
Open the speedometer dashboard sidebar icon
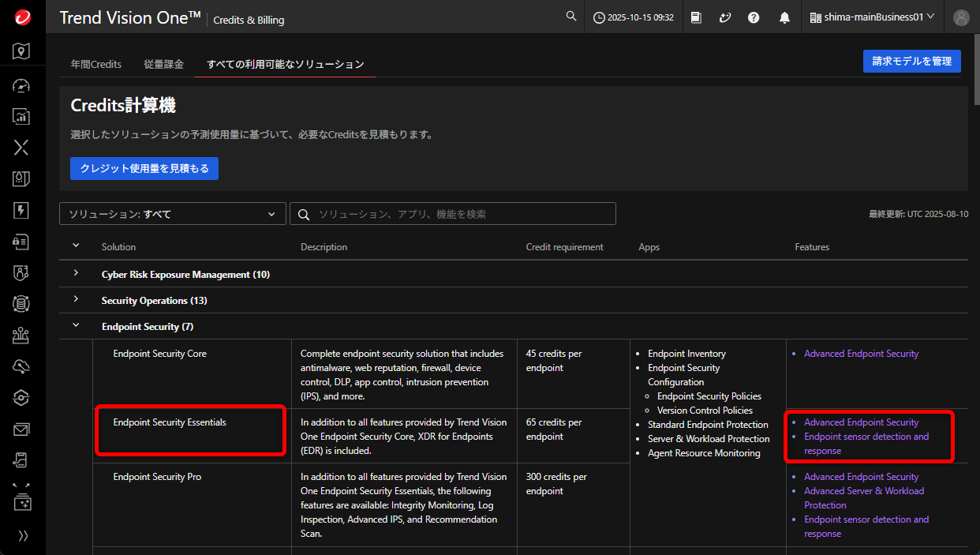22,86
